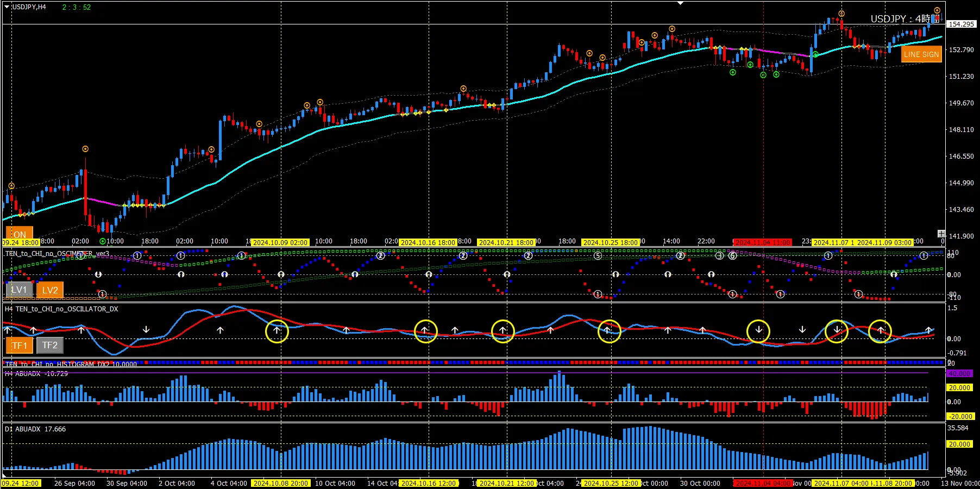980x489 pixels.
Task: Click the chart shift triangle marker at top
Action: point(680,3)
